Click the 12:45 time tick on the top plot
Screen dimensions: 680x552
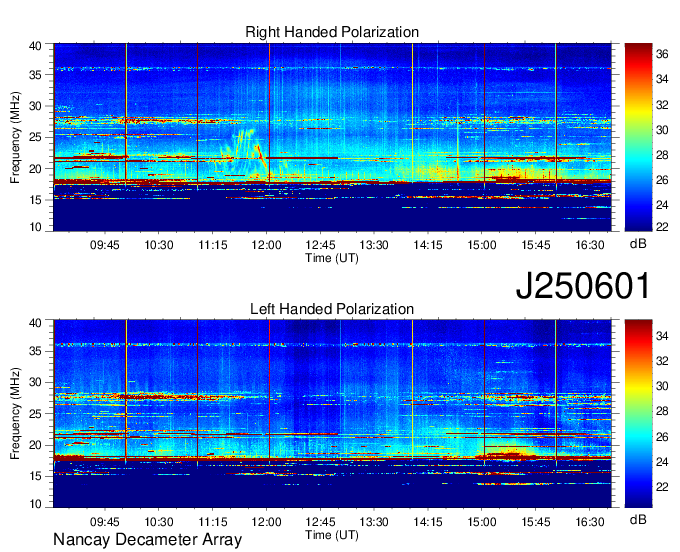(320, 245)
